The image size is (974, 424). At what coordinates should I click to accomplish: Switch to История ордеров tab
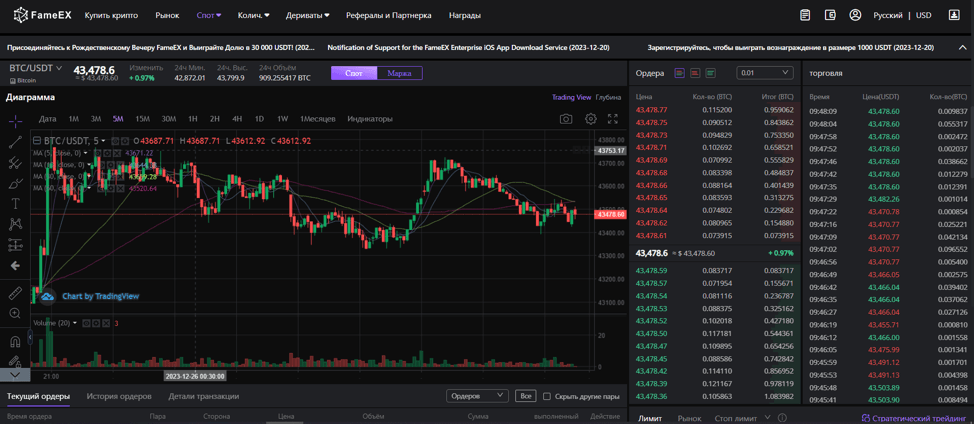(x=119, y=396)
